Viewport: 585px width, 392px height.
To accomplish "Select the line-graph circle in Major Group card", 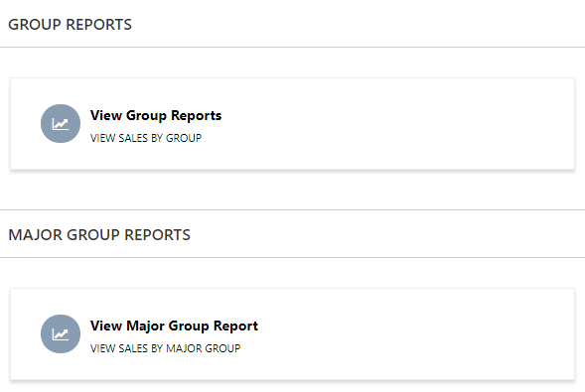I will coord(61,333).
